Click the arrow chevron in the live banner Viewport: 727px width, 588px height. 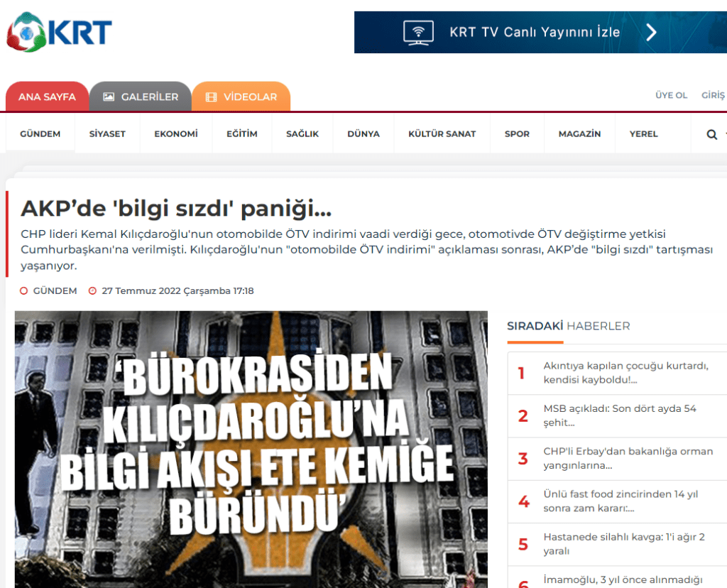tap(651, 32)
